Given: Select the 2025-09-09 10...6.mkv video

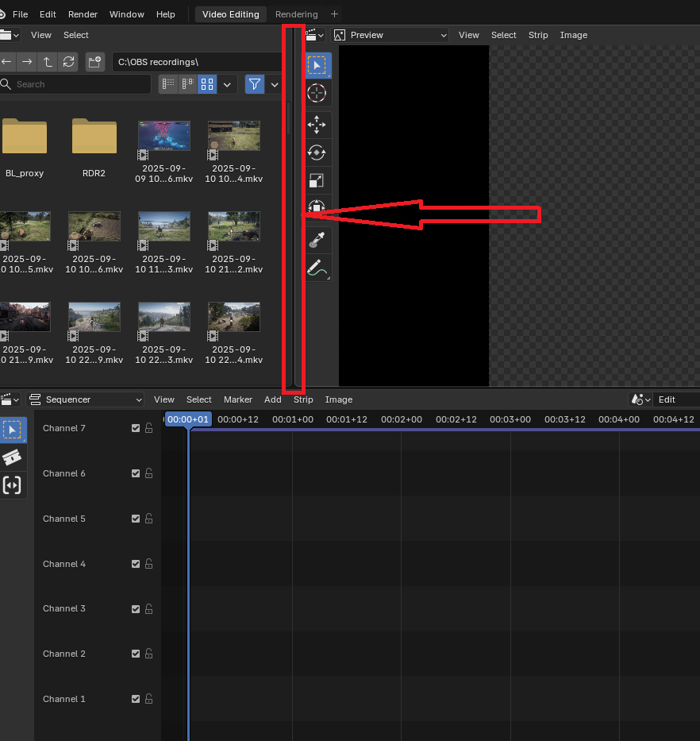Looking at the screenshot, I should pos(164,151).
